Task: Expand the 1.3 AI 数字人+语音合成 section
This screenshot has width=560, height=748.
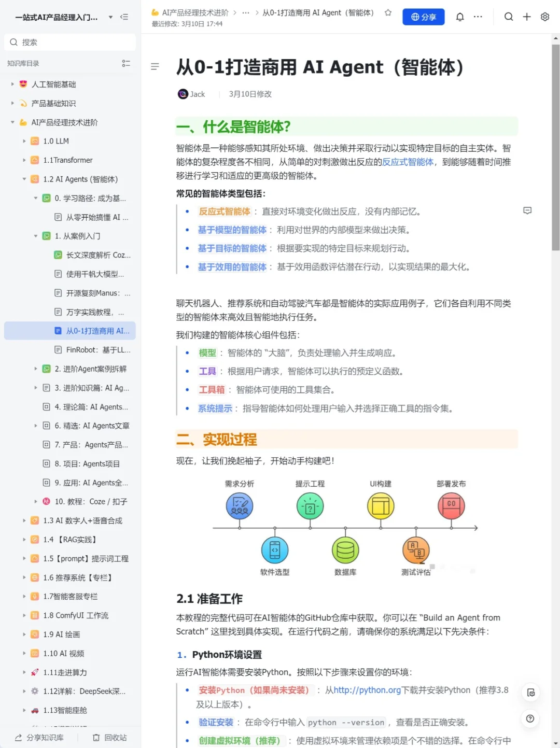Action: point(24,520)
